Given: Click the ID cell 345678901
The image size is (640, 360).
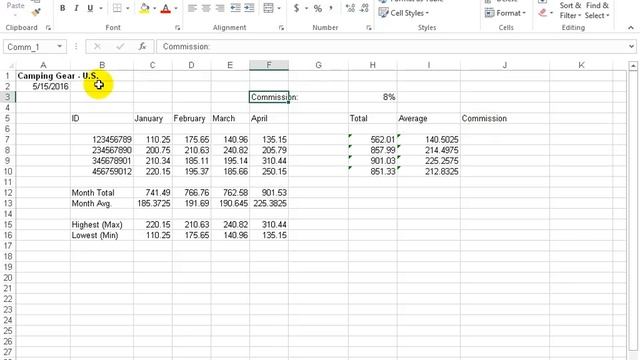Looking at the screenshot, I should (102, 161).
